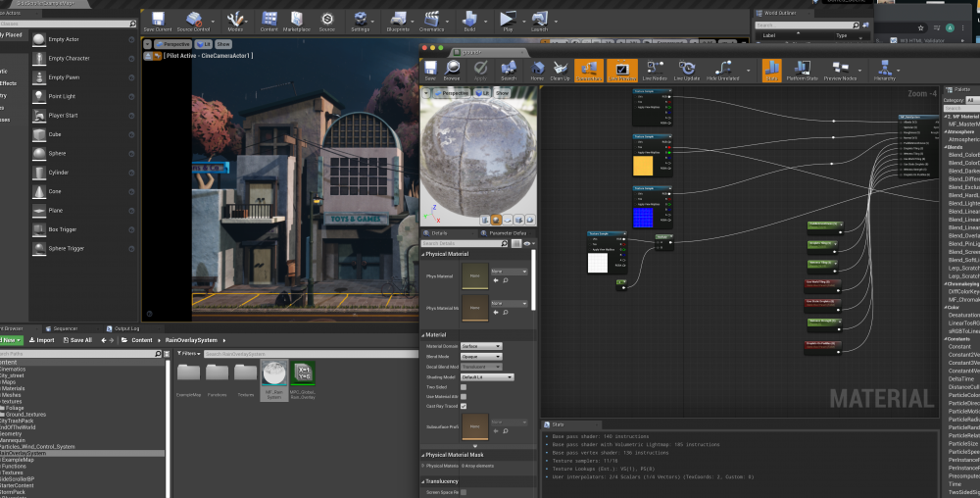Image resolution: width=980 pixels, height=498 pixels.
Task: Click the Build toolbar icon
Action: pyautogui.click(x=469, y=22)
